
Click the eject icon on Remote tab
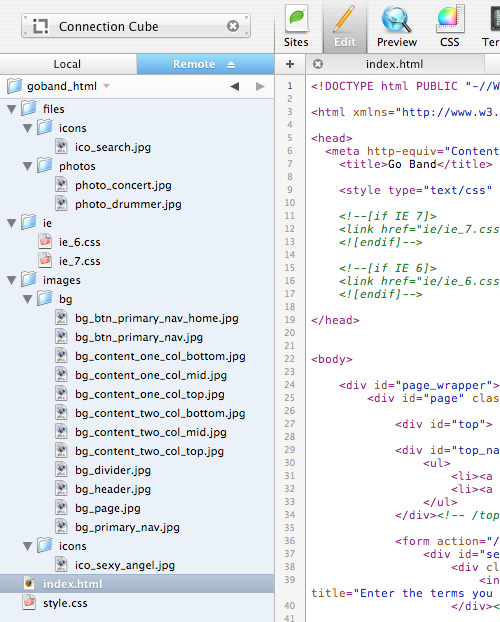tap(231, 65)
